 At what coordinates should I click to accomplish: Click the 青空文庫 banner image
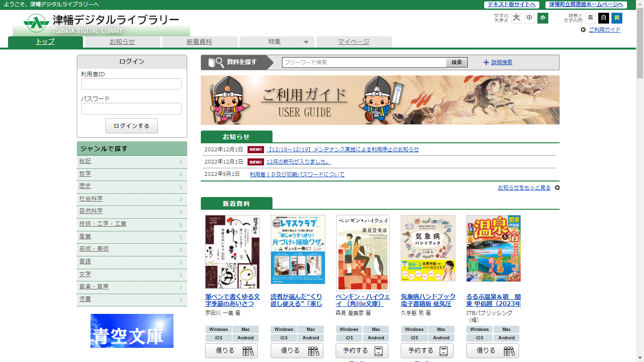[x=132, y=331]
